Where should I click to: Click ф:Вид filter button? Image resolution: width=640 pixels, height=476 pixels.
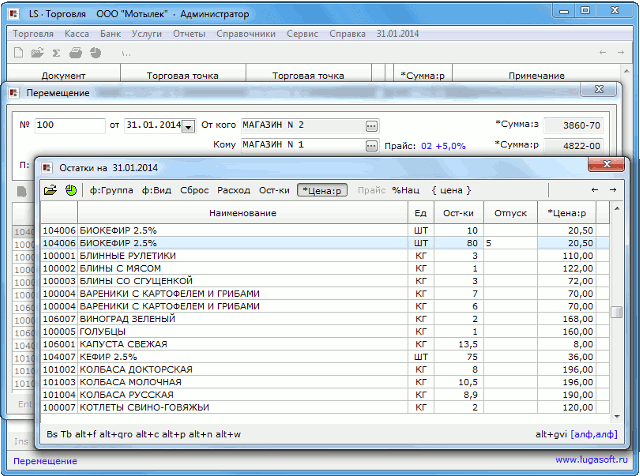[156, 190]
